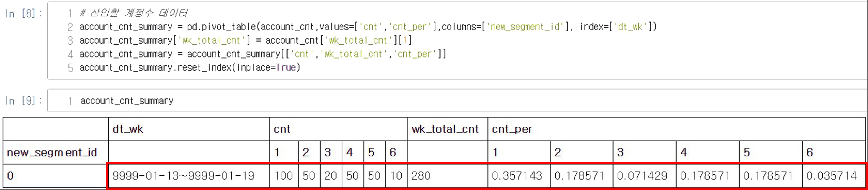The image size is (868, 190).
Task: Click the code cell In [9] input
Action: (x=457, y=101)
